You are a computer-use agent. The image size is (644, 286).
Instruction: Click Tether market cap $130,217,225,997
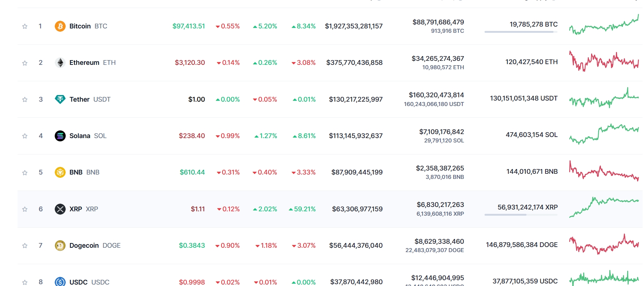356,99
